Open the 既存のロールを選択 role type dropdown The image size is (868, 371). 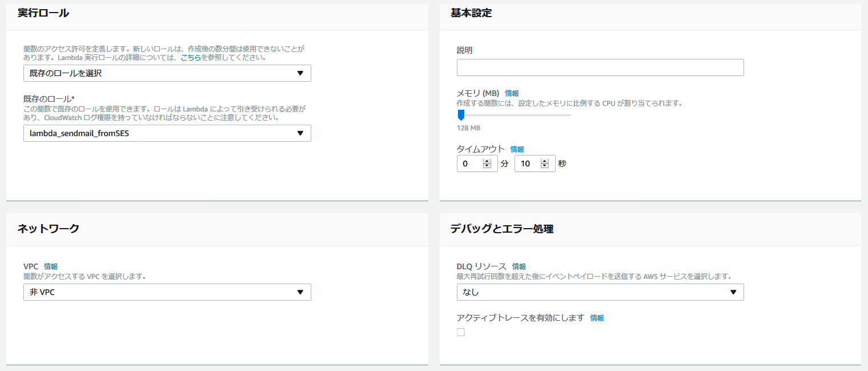coord(167,73)
